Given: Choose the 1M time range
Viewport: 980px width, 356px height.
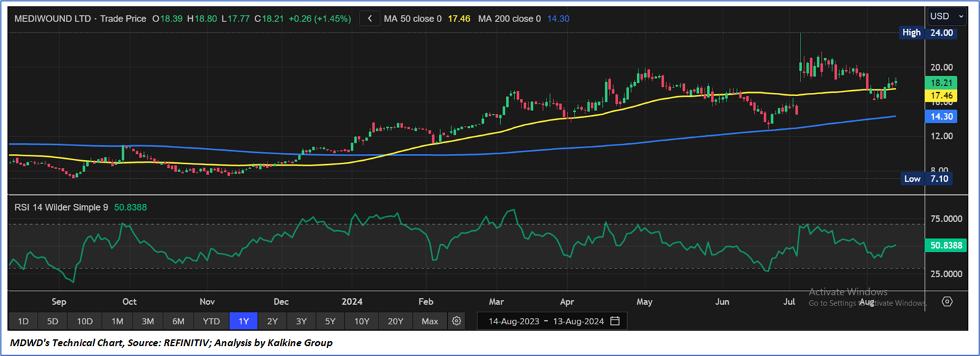Looking at the screenshot, I should tap(117, 321).
